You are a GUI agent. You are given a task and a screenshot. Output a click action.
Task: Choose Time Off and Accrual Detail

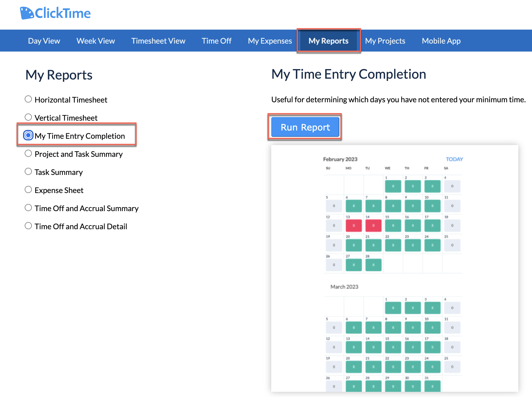[x=28, y=226]
